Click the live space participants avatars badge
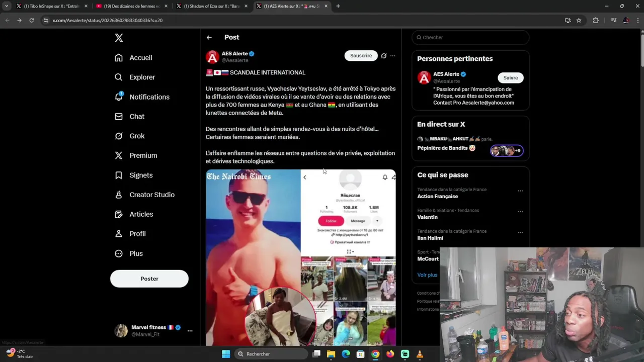This screenshot has width=644, height=362. (507, 150)
